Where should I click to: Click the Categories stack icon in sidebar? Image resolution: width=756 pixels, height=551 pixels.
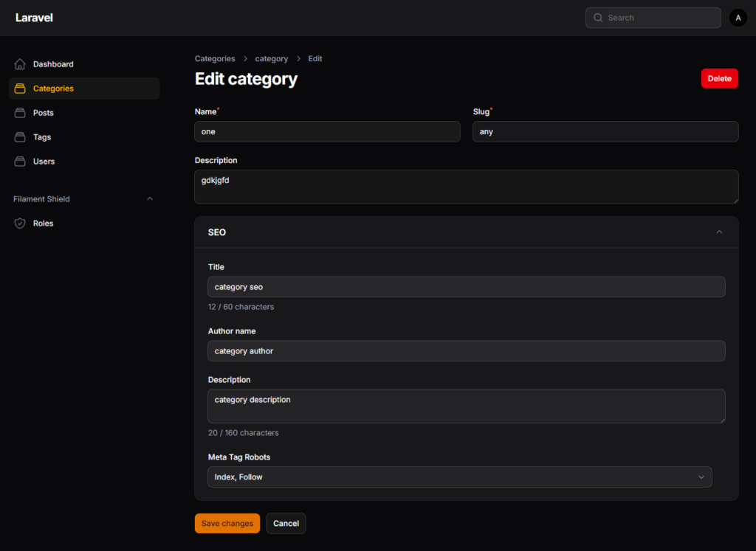[20, 89]
